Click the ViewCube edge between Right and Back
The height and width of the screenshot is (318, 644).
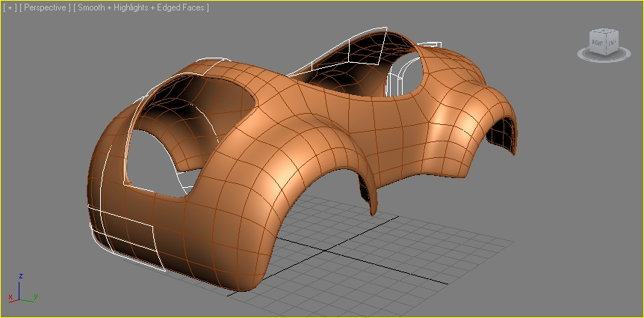pos(605,45)
